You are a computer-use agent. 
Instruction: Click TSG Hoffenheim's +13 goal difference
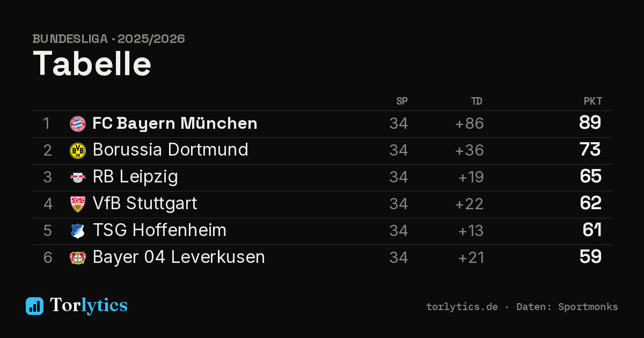coord(471,231)
